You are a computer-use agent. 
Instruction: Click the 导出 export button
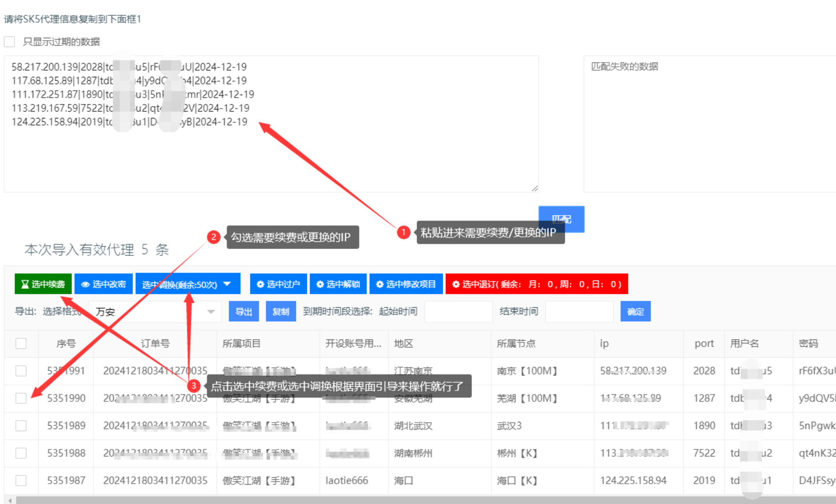pos(243,312)
